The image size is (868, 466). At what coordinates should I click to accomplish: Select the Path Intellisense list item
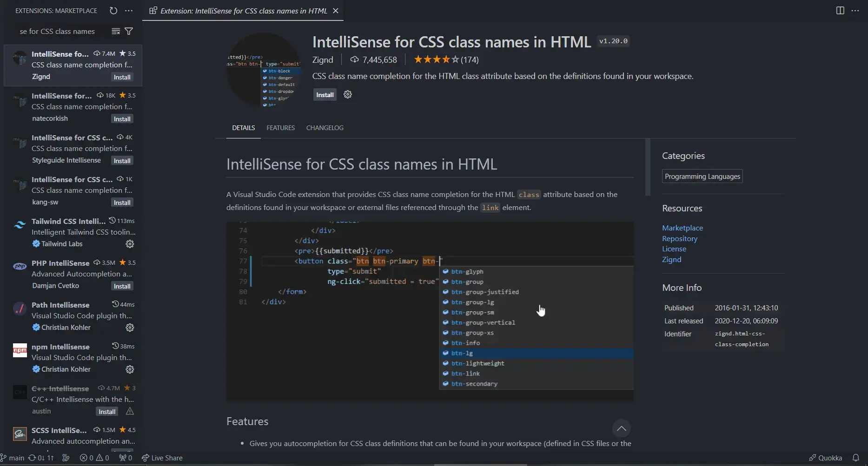tap(73, 316)
